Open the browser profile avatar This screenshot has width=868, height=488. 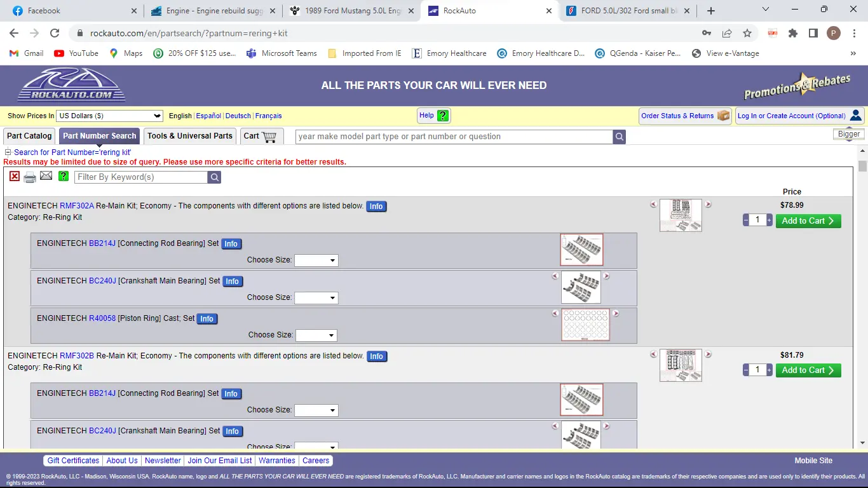[x=834, y=33]
